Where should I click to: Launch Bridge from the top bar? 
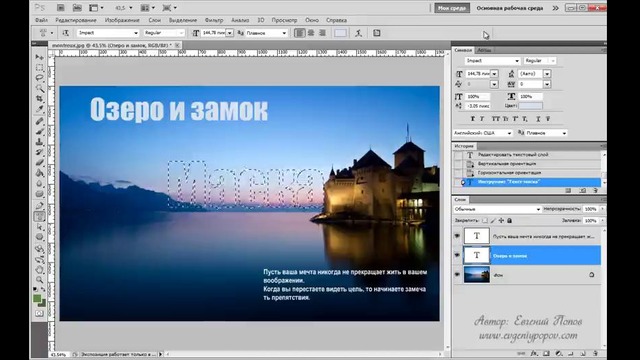[60, 8]
